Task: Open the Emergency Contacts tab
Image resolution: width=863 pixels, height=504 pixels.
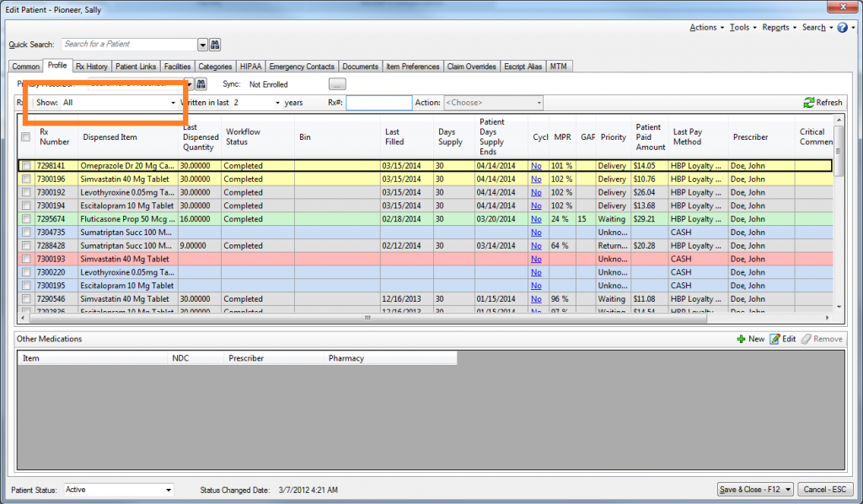Action: 303,67
